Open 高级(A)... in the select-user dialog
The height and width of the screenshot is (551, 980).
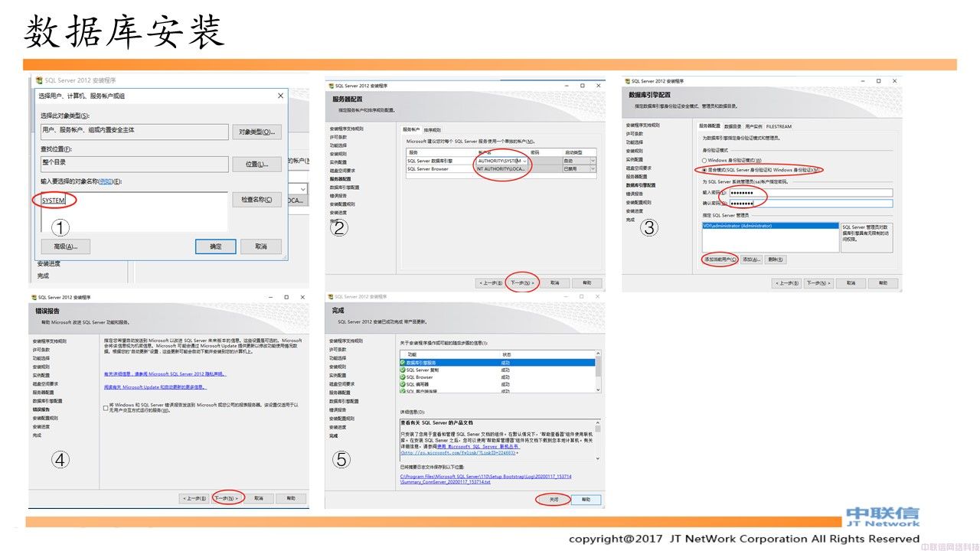[x=65, y=246]
